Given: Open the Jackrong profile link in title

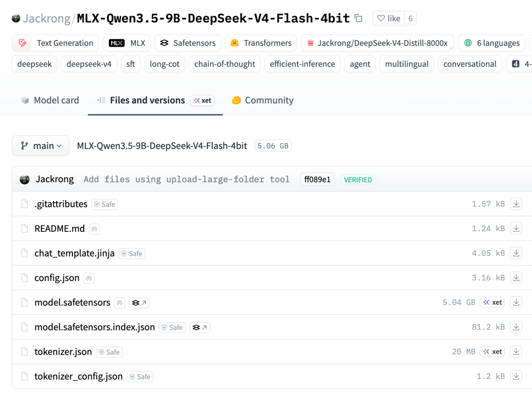Looking at the screenshot, I should coord(46,18).
